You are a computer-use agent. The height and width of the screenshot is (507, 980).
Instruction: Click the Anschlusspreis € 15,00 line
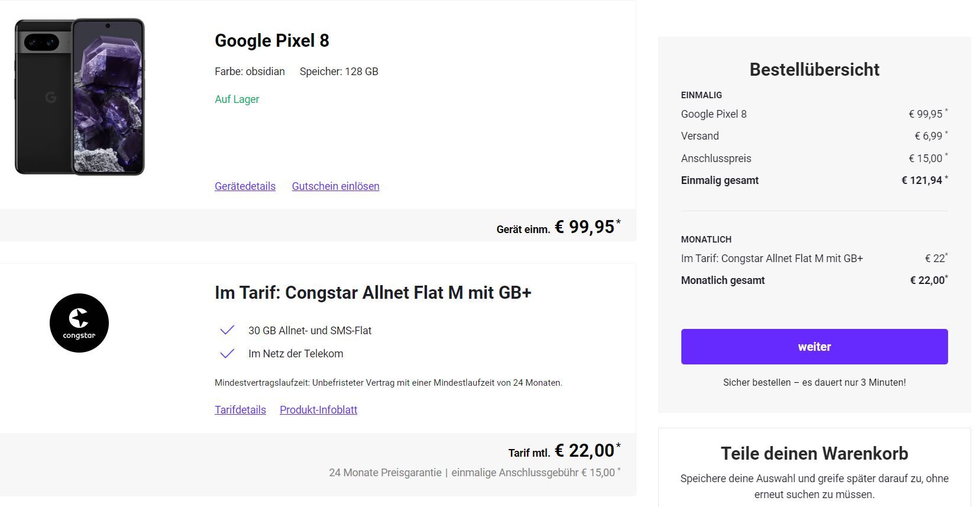[814, 159]
